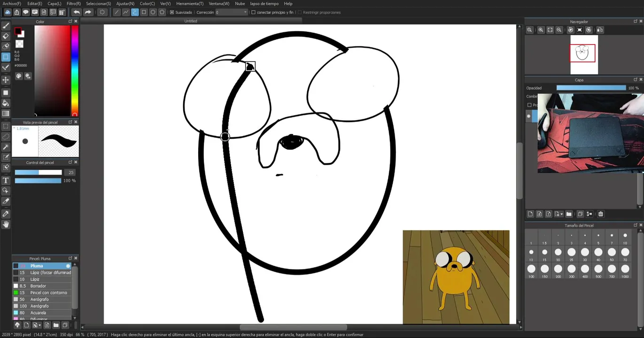Select the Gradient tool

[6, 114]
